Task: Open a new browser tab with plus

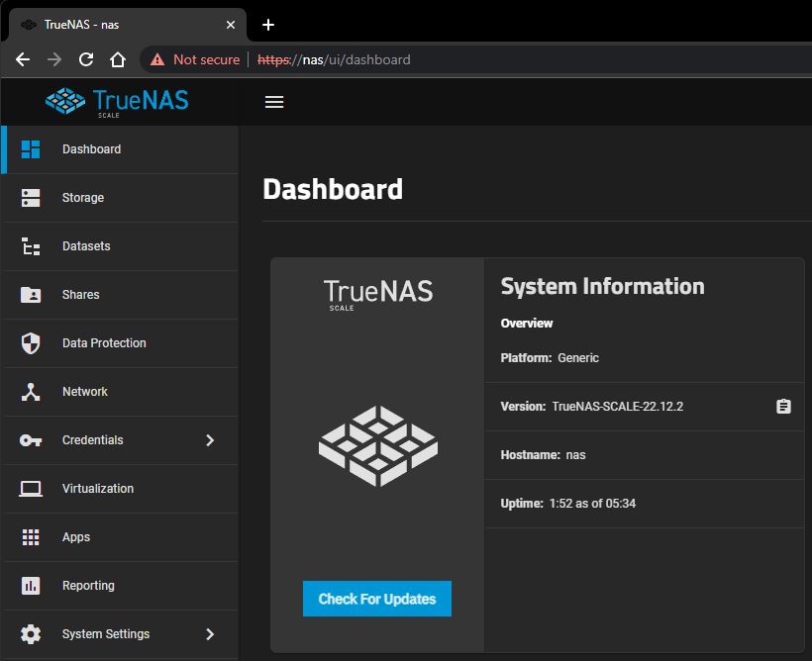Action: tap(268, 25)
